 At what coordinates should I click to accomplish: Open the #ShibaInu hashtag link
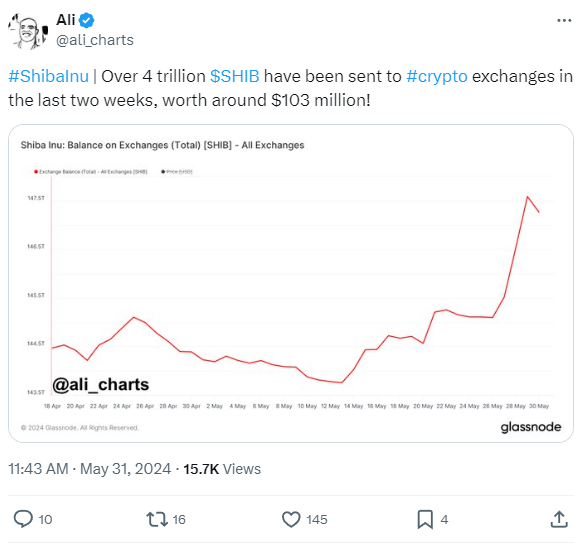coord(49,76)
